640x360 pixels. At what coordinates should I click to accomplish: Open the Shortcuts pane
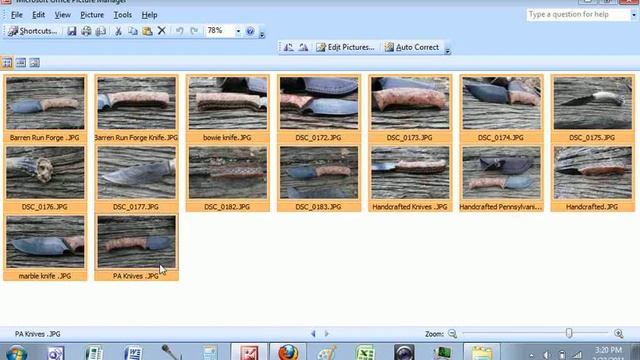tap(32, 31)
